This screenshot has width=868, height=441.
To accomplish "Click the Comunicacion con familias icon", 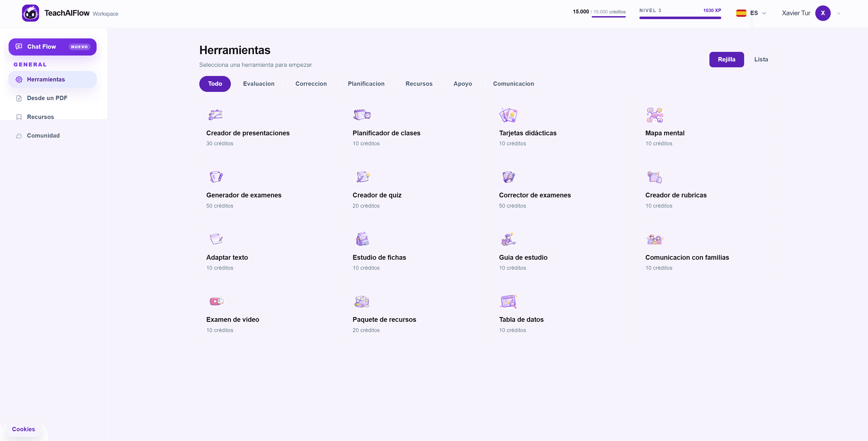I will point(655,239).
